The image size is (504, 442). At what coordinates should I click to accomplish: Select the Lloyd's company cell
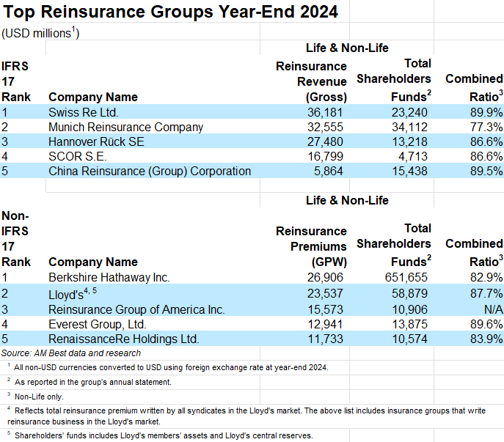(x=73, y=294)
